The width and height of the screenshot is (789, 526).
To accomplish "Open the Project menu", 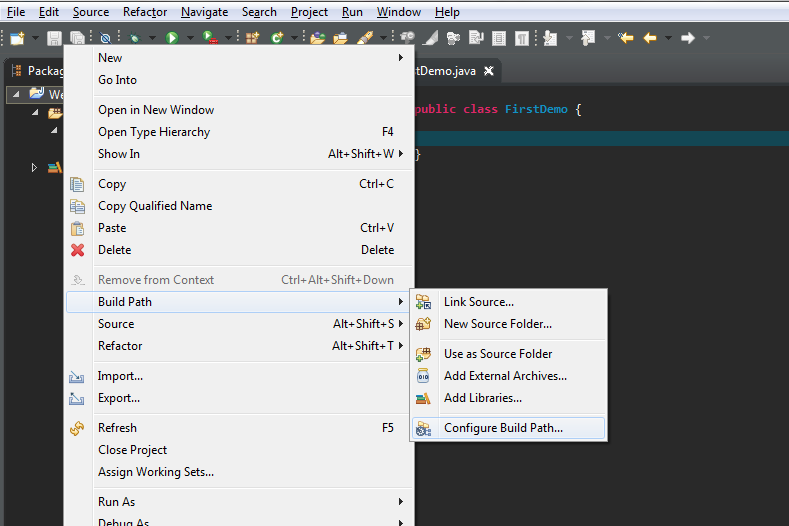I will pyautogui.click(x=309, y=12).
